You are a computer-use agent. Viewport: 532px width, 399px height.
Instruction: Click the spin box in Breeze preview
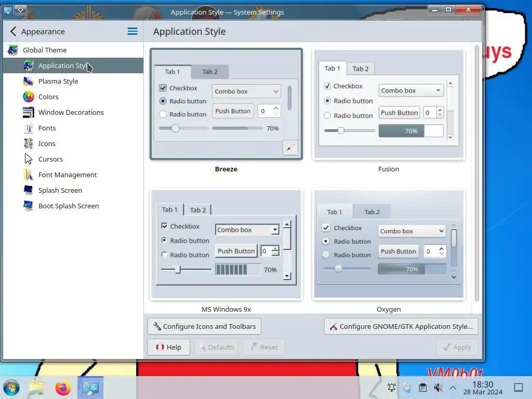coord(269,111)
